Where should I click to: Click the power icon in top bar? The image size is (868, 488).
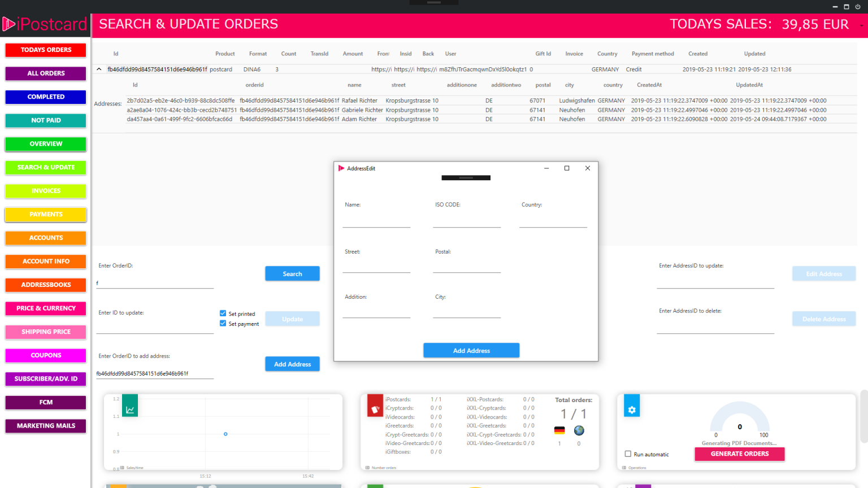point(857,7)
